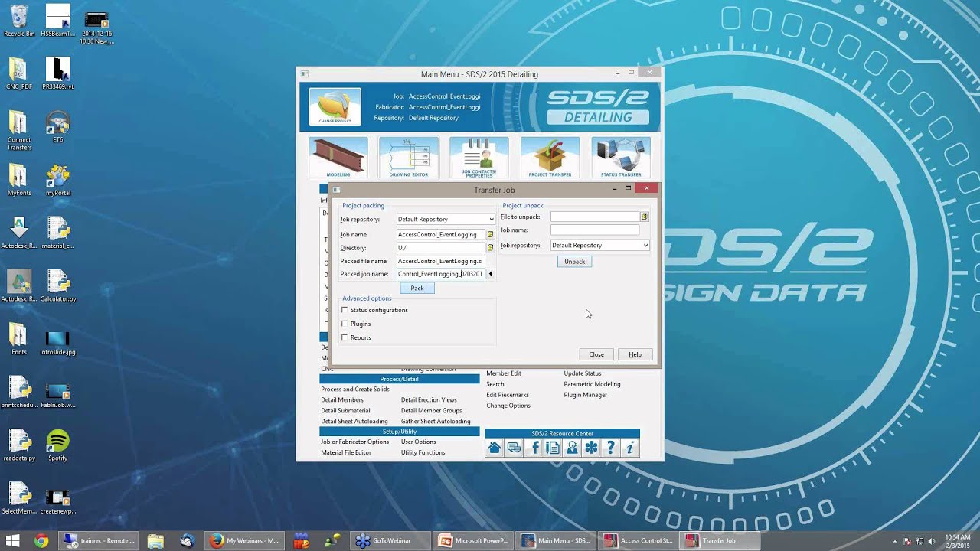This screenshot has width=980, height=551.
Task: Enable the Plugins checkbox
Action: point(345,324)
